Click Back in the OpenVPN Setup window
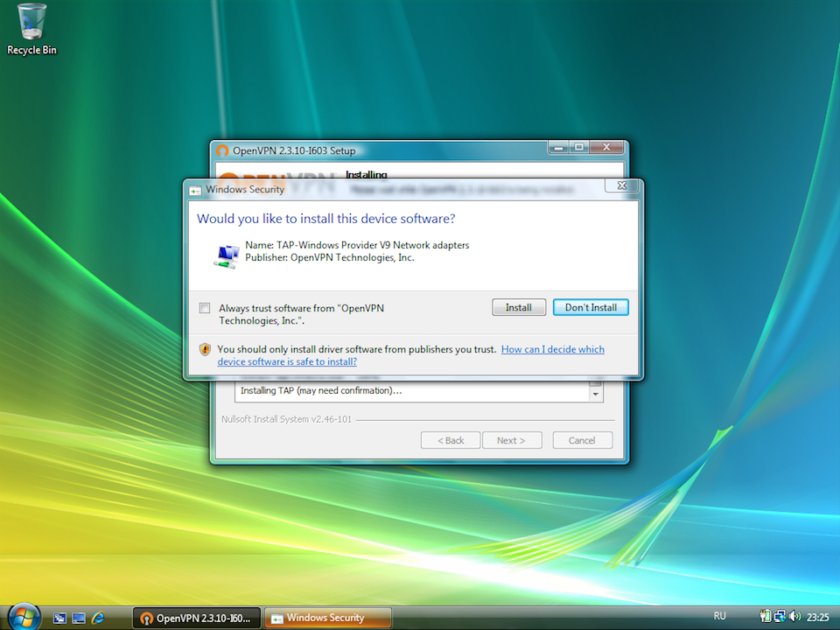Screen dimensions: 840x630 (x=450, y=440)
